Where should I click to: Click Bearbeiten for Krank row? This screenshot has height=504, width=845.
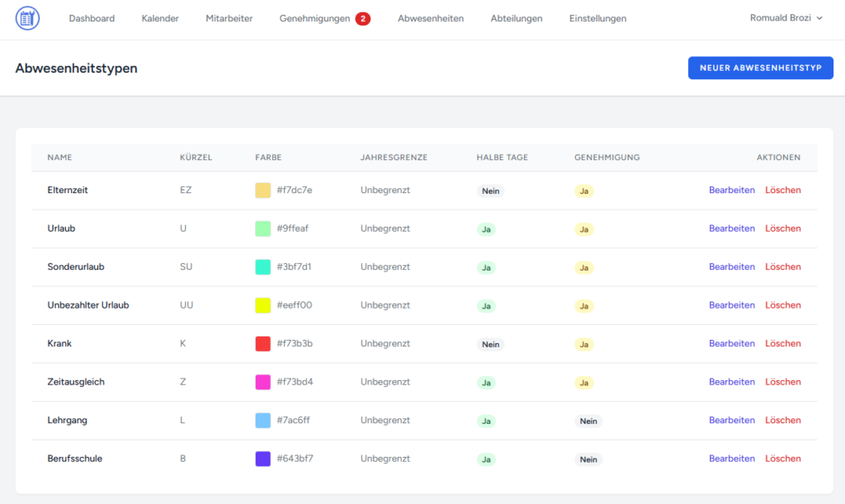click(x=731, y=343)
